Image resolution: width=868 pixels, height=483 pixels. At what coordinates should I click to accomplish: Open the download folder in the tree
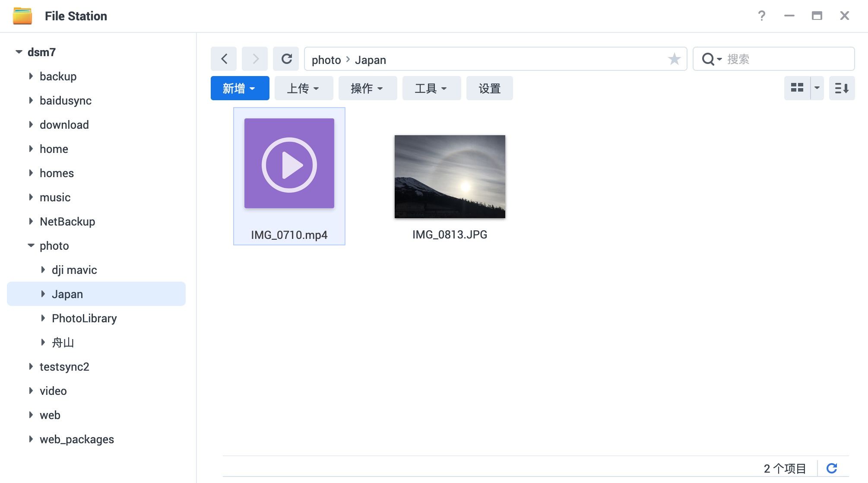click(64, 125)
